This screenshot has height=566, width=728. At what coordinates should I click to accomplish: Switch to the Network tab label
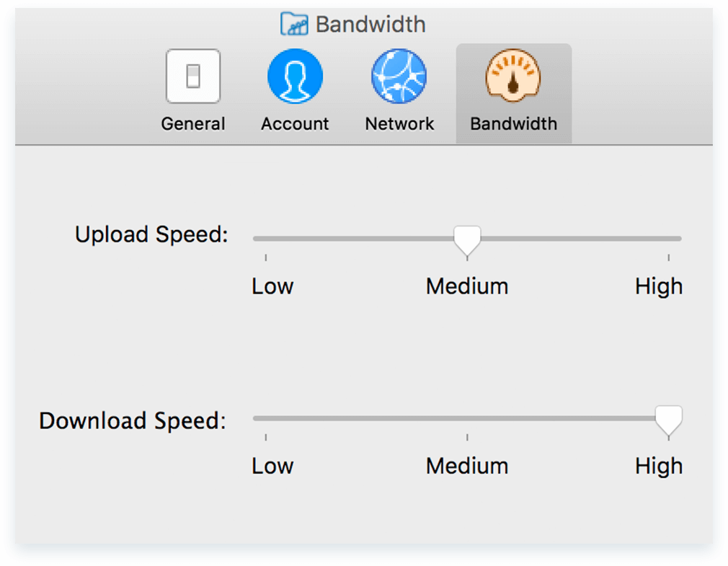point(399,124)
